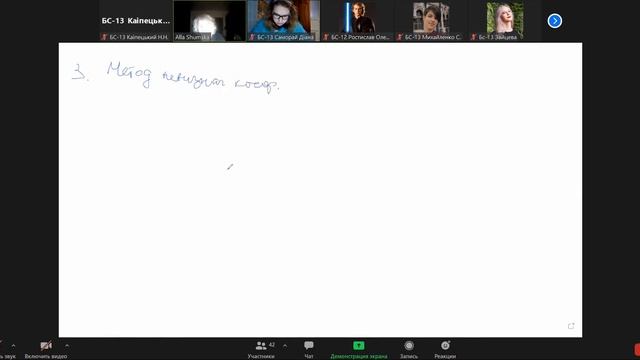The height and width of the screenshot is (360, 640).
Task: Select Бс-13 Зайцева participant tile
Action: pos(505,21)
